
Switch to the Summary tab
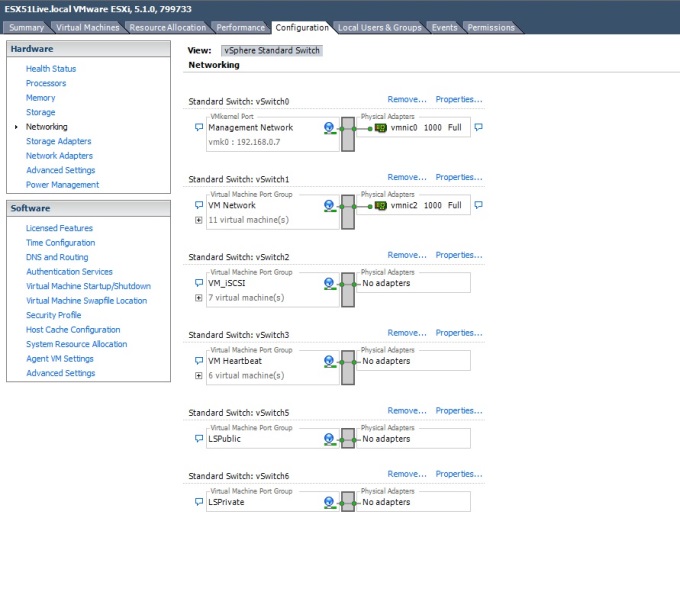pyautogui.click(x=26, y=27)
